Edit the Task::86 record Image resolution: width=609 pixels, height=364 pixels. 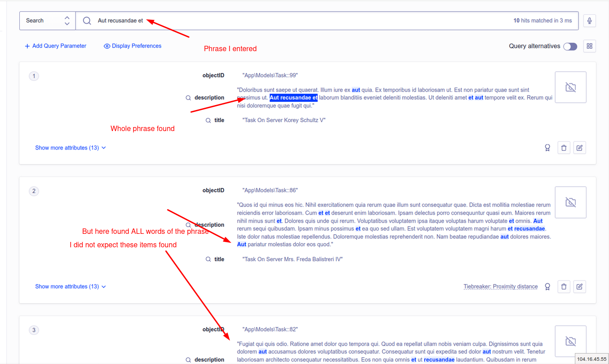coord(579,286)
